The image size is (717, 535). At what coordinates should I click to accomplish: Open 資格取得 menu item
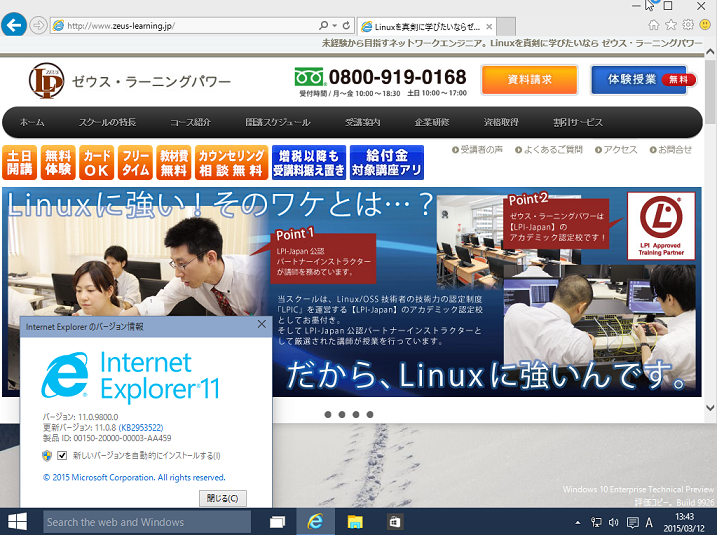501,122
